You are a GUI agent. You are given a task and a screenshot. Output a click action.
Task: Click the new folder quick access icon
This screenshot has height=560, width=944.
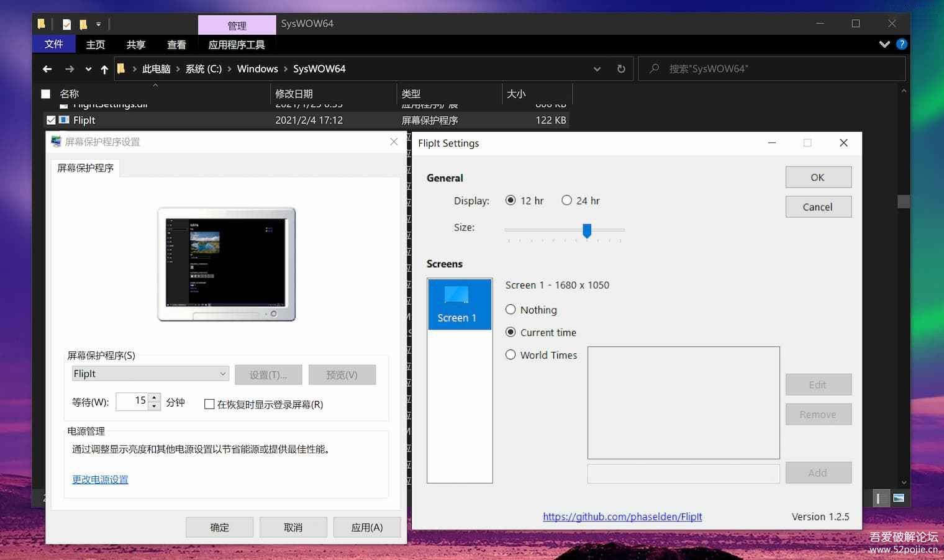(83, 25)
